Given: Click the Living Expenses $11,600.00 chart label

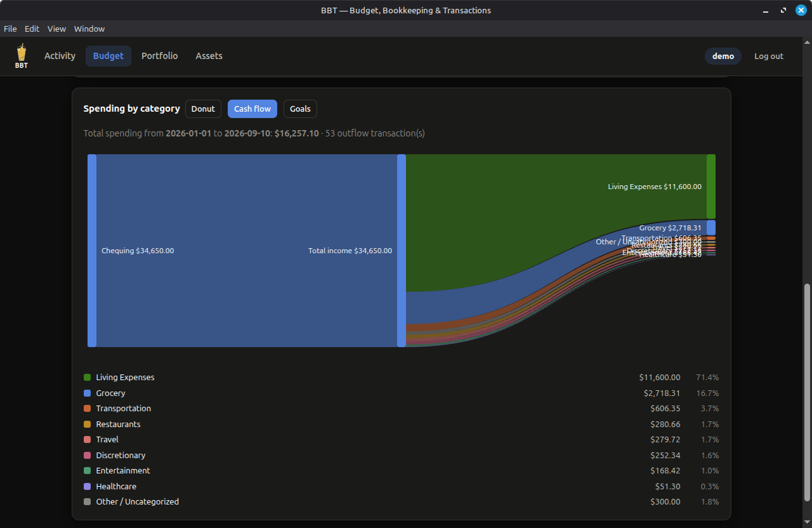Looking at the screenshot, I should coord(655,187).
